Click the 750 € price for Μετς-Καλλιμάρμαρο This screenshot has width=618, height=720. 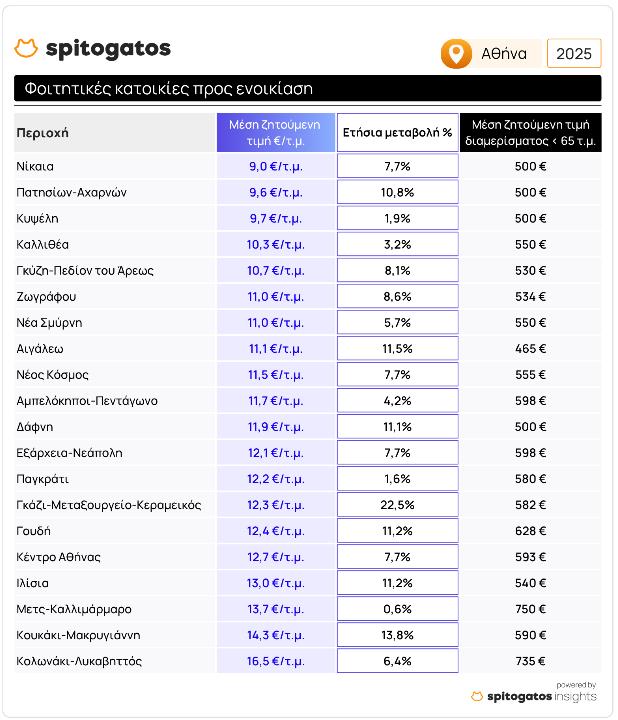530,609
